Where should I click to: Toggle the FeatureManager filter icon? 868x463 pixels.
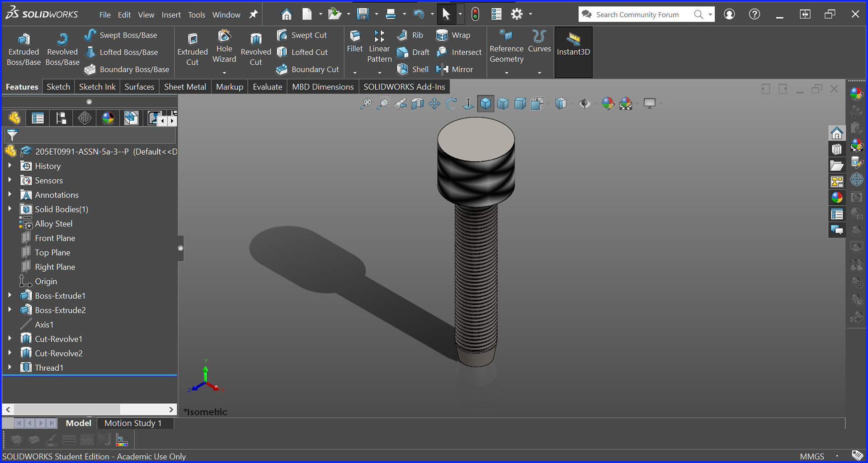[12, 135]
